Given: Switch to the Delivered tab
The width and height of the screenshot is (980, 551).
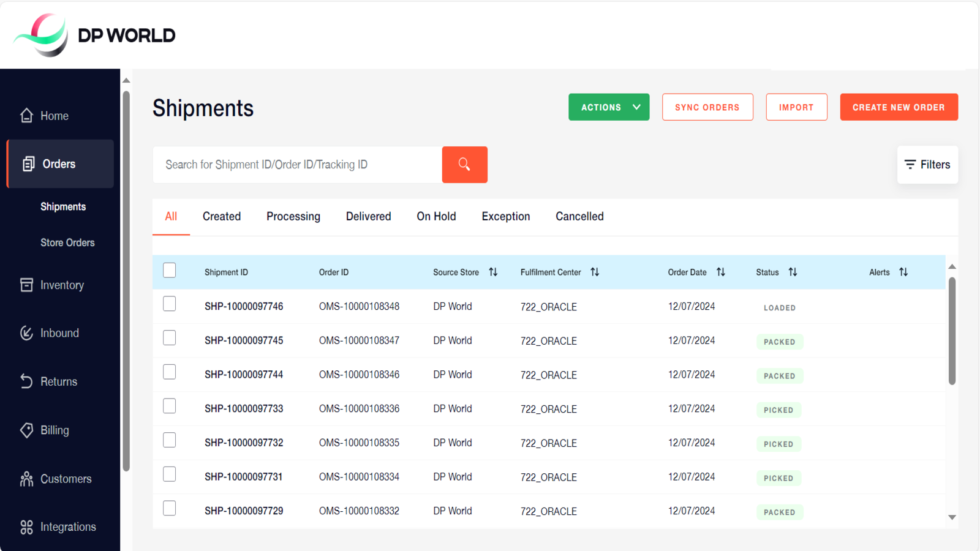Looking at the screenshot, I should [368, 216].
